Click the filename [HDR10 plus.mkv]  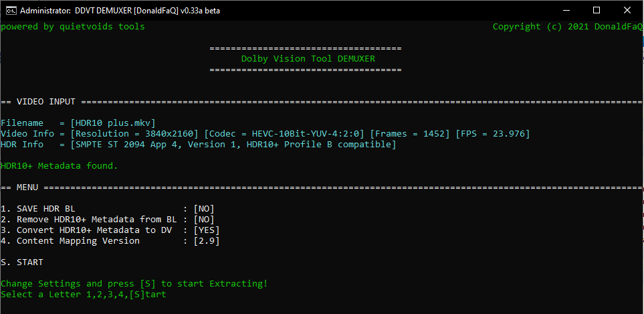coord(113,123)
